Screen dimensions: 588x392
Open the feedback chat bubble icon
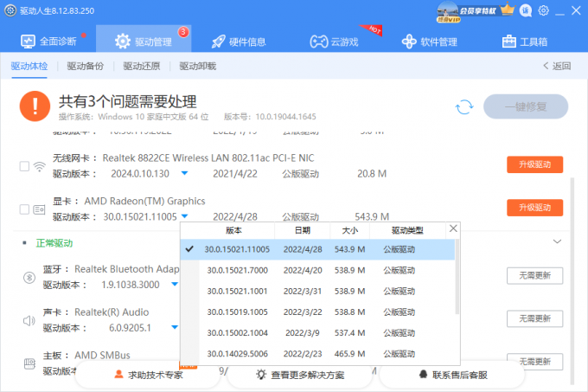[526, 10]
